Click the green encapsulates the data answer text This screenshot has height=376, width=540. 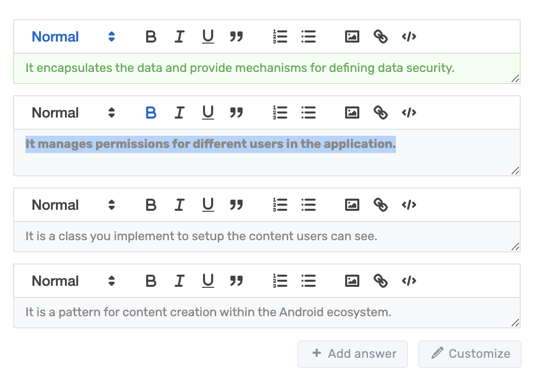pyautogui.click(x=240, y=68)
